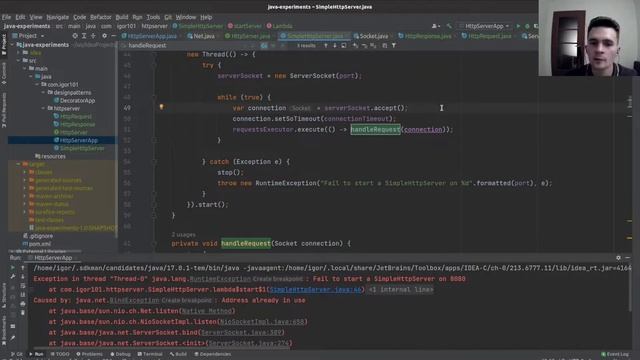Click the green Run button in toolbar

point(518,26)
